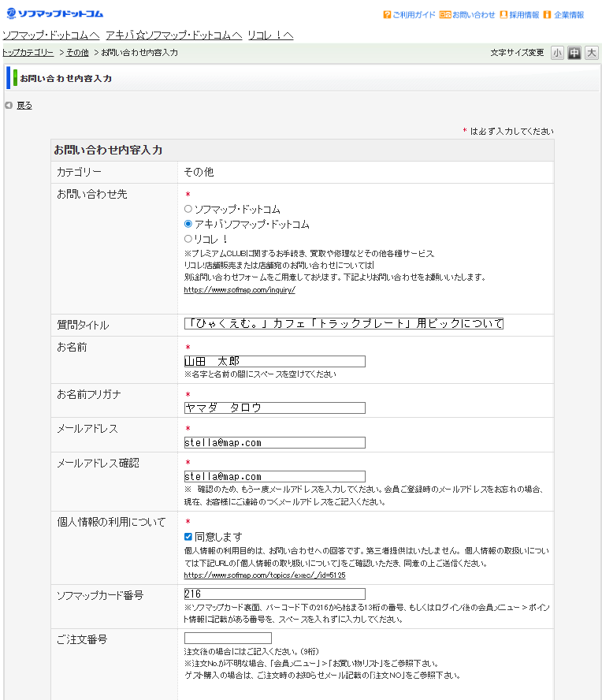Go to リコレ！へ site link
Screen dimensions: 602x700
tap(270, 35)
